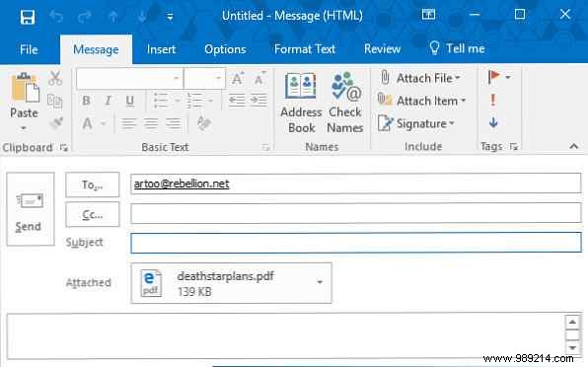Click the message body scrollbar down arrow
This screenshot has height=367, width=588.
pyautogui.click(x=572, y=347)
